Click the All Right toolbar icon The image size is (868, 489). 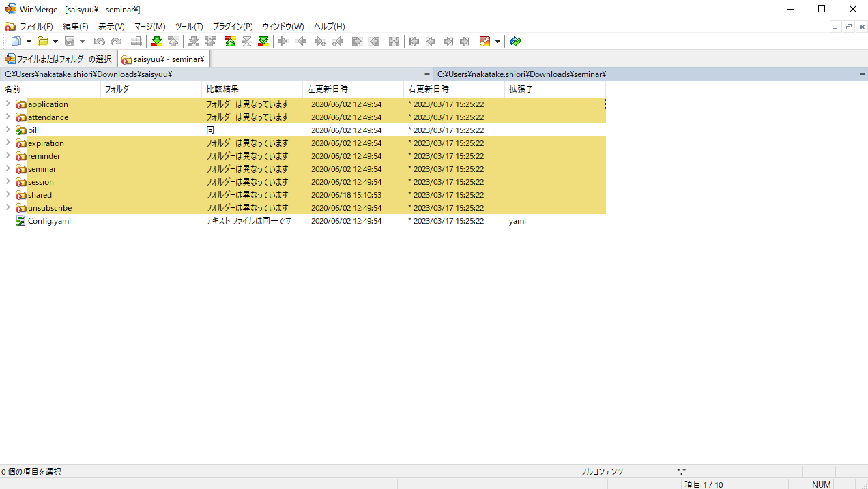[357, 42]
